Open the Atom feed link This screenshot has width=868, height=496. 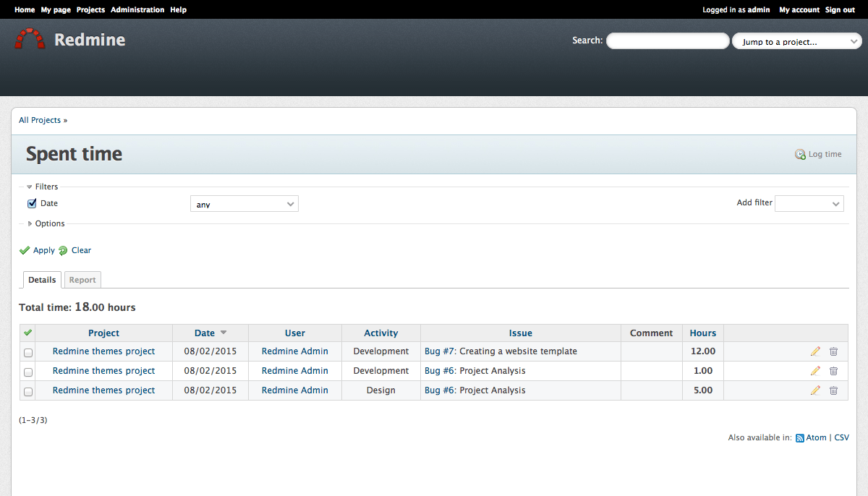(x=816, y=438)
